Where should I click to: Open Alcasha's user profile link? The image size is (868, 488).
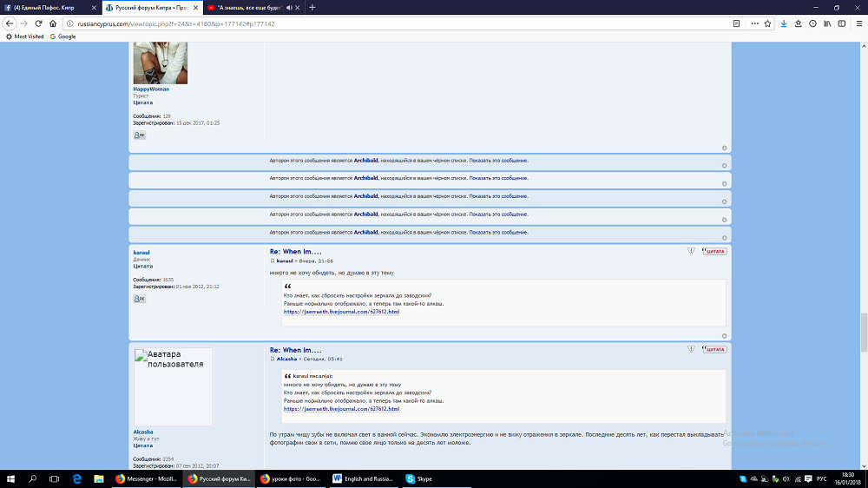coord(143,431)
